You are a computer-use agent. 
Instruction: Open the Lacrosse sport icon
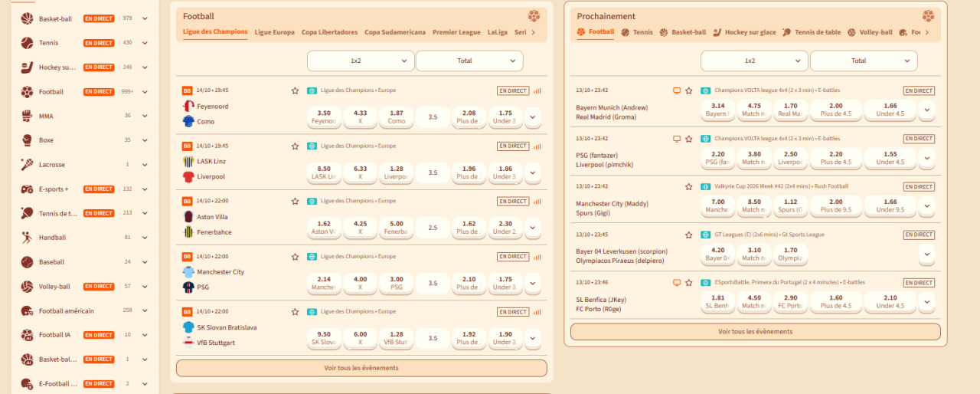coord(27,165)
